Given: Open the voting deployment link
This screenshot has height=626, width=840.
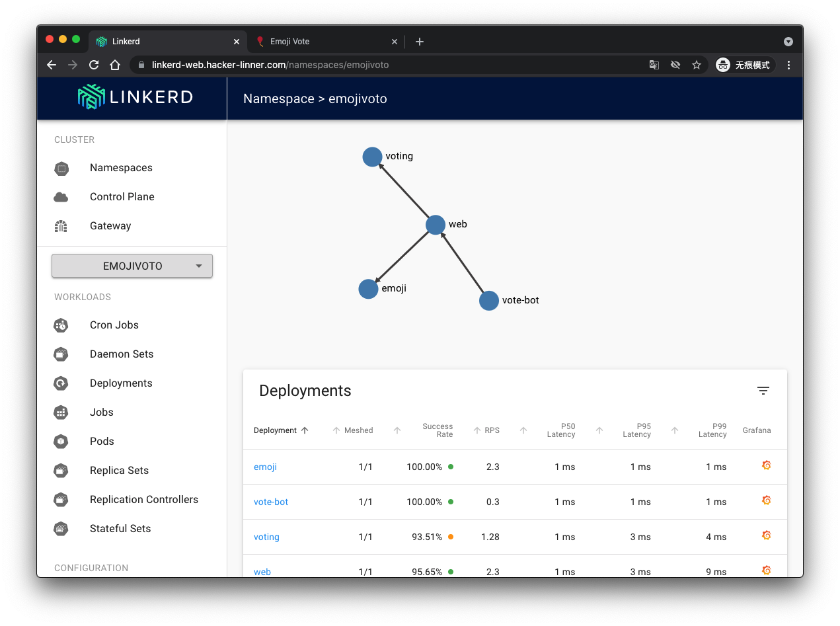Looking at the screenshot, I should click(266, 537).
